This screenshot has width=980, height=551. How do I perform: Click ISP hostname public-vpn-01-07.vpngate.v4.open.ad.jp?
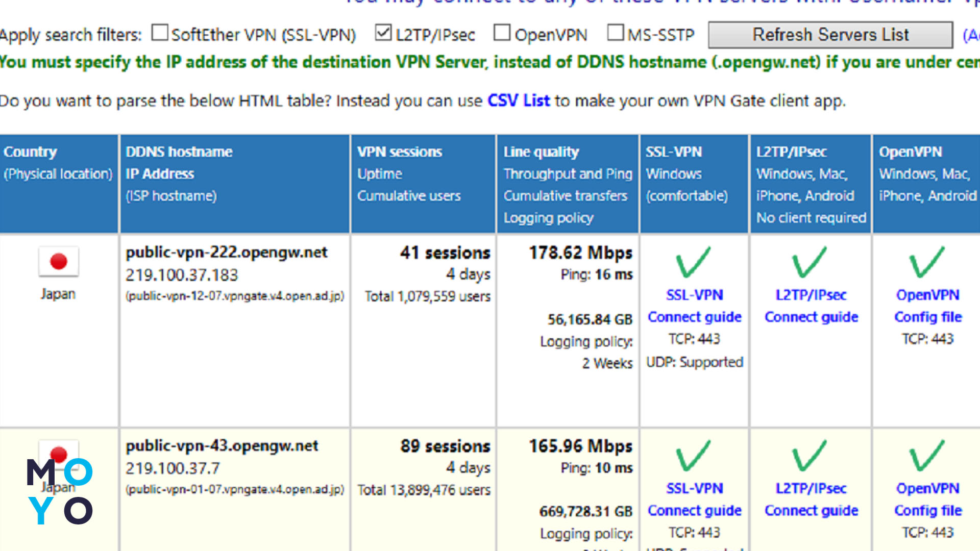coord(235,490)
